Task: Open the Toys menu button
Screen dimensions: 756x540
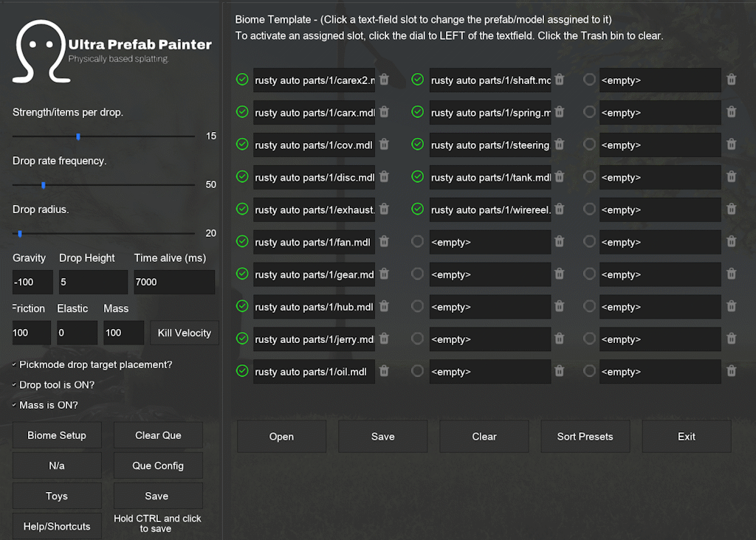Action: click(57, 496)
